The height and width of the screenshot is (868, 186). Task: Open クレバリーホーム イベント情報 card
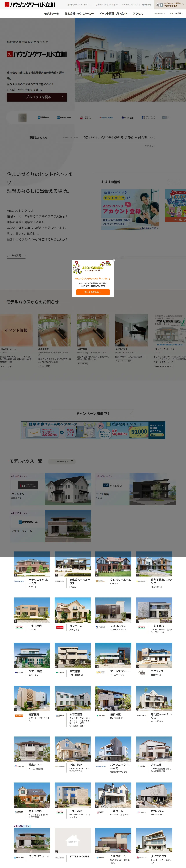click(16, 341)
